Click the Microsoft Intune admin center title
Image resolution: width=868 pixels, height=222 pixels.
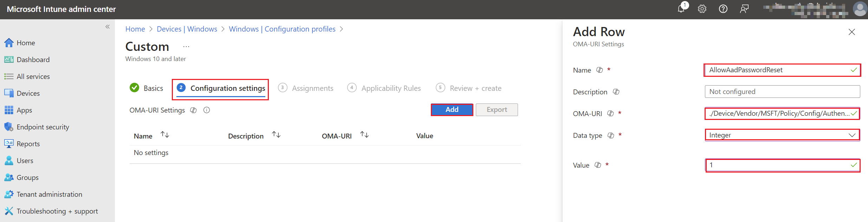pos(61,9)
